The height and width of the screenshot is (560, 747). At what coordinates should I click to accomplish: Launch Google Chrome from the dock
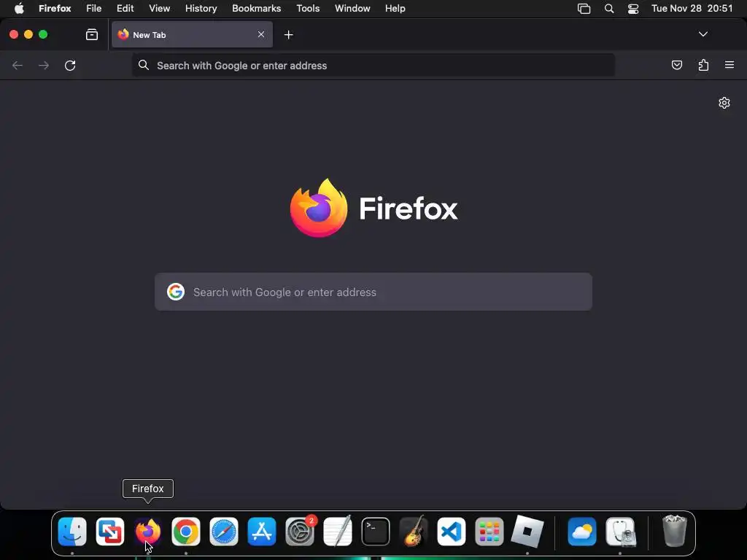click(x=186, y=532)
